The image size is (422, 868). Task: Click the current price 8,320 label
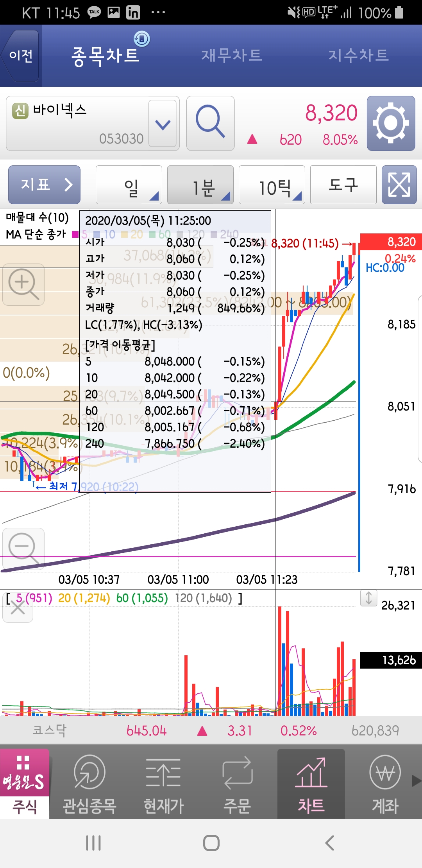tap(331, 113)
